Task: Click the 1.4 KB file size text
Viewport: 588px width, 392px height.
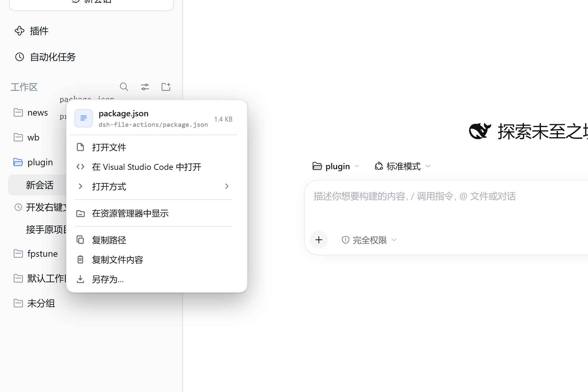Action: (x=223, y=119)
